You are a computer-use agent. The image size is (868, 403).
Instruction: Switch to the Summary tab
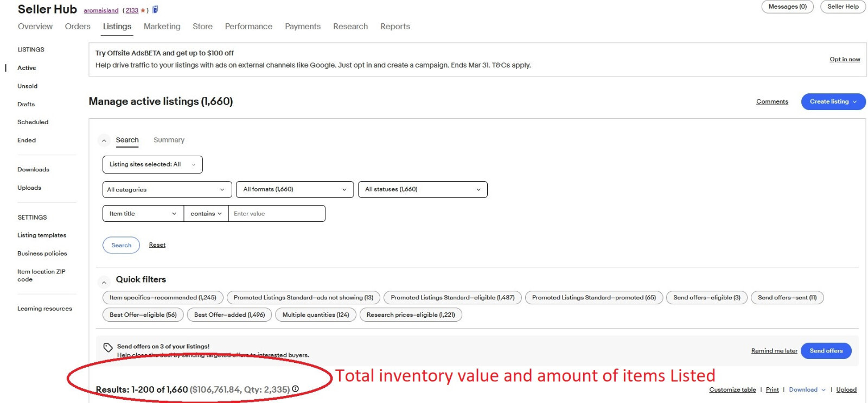point(169,140)
